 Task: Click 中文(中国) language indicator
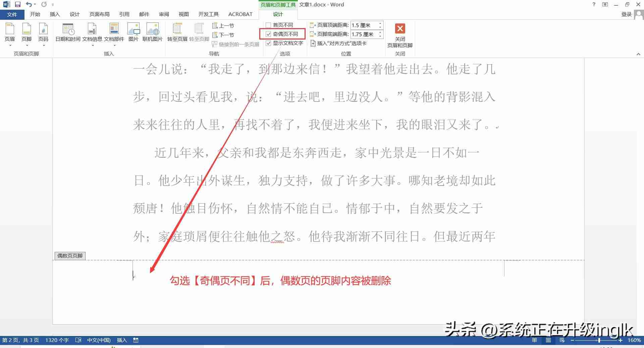[99, 340]
